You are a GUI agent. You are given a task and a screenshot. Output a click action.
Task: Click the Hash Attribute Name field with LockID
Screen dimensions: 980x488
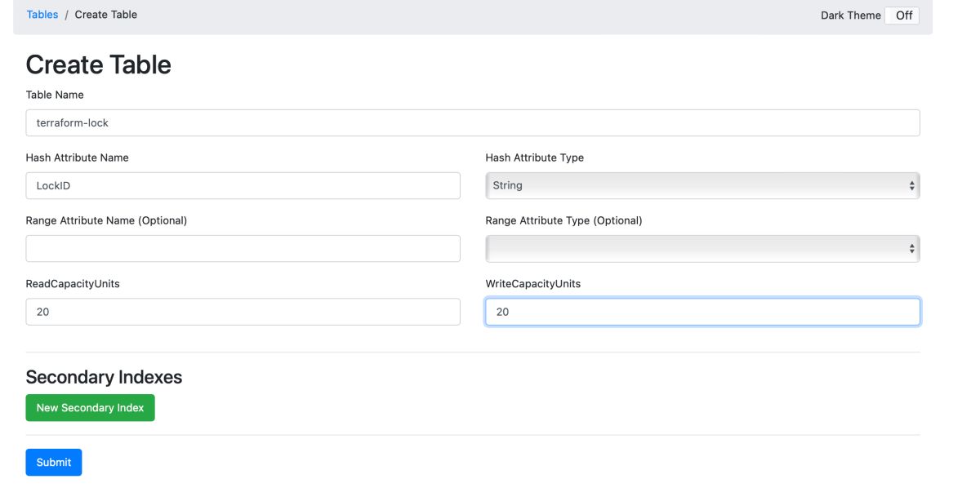pyautogui.click(x=243, y=186)
